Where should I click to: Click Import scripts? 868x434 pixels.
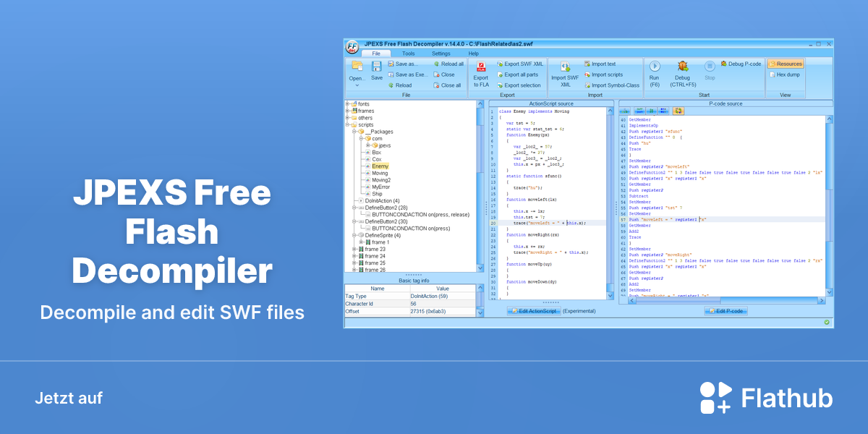point(603,75)
